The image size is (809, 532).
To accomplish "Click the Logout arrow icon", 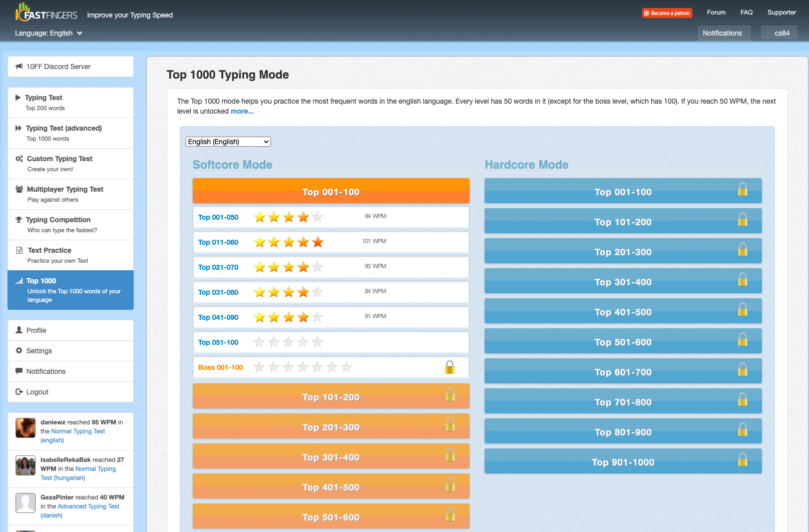I will point(19,391).
